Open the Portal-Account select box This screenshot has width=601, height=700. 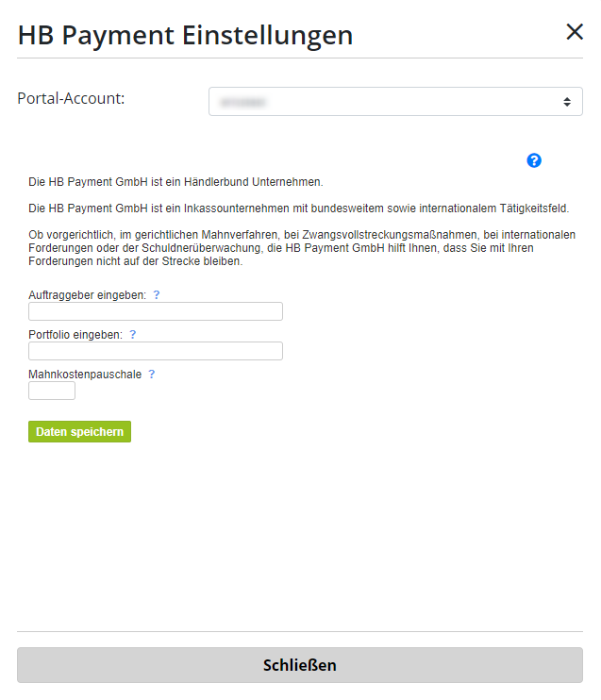pyautogui.click(x=395, y=102)
